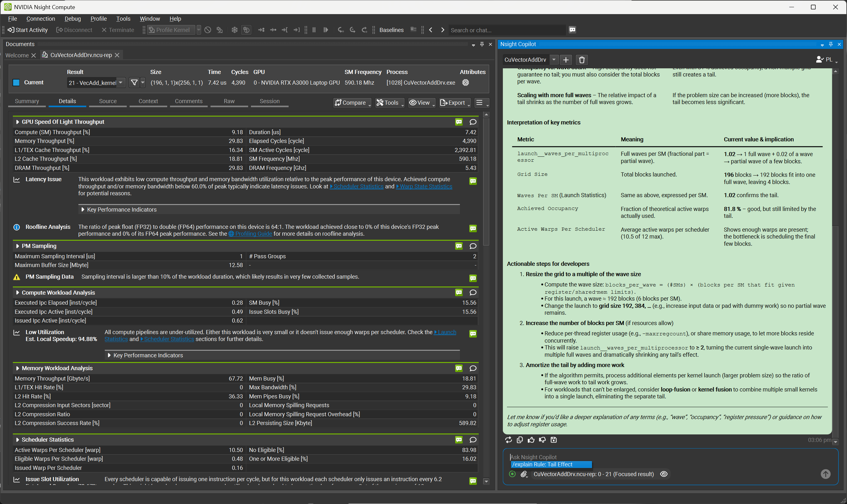Toggle the green Copilot status indicator
Screen dimensions: 847x504
click(x=512, y=474)
